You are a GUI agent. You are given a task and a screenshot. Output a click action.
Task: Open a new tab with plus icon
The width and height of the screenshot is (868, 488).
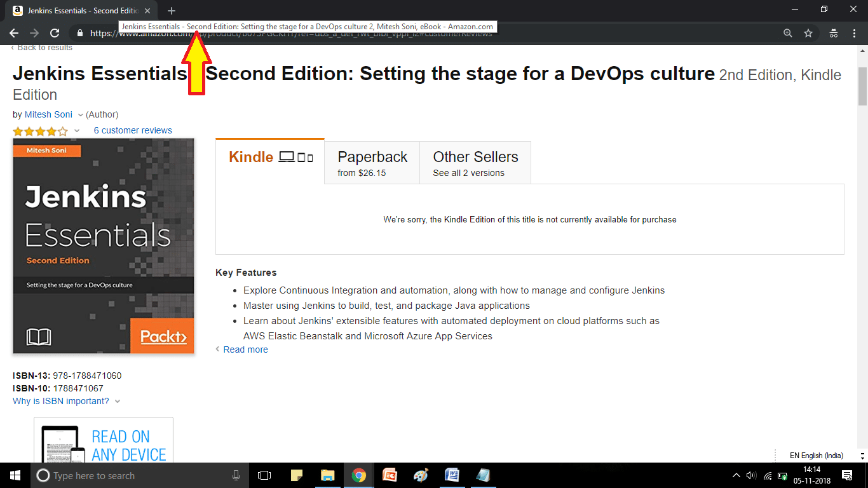point(172,11)
